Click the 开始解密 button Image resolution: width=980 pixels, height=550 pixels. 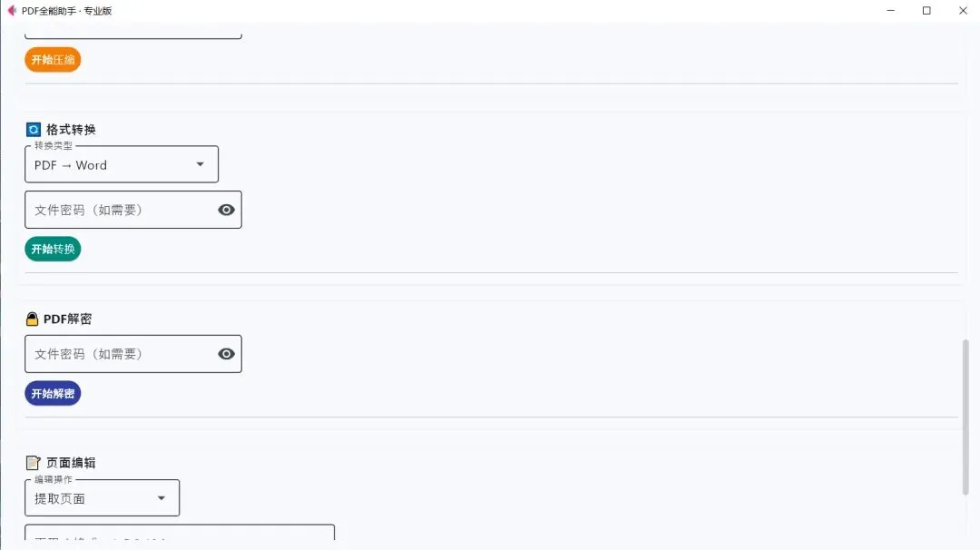(x=53, y=393)
